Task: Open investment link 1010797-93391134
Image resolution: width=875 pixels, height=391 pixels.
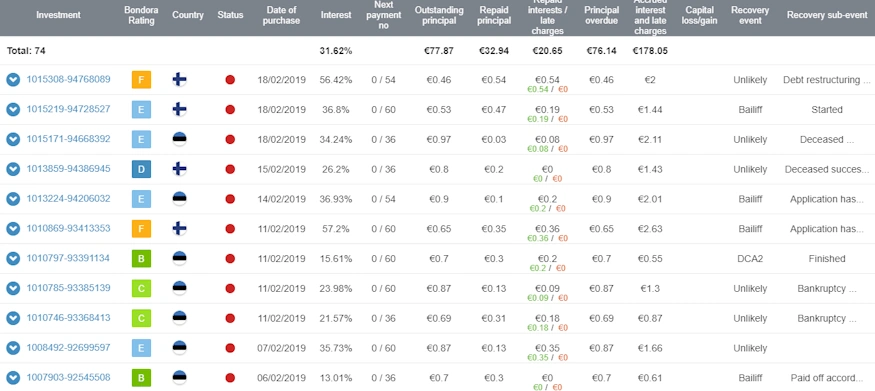Action: [68, 258]
